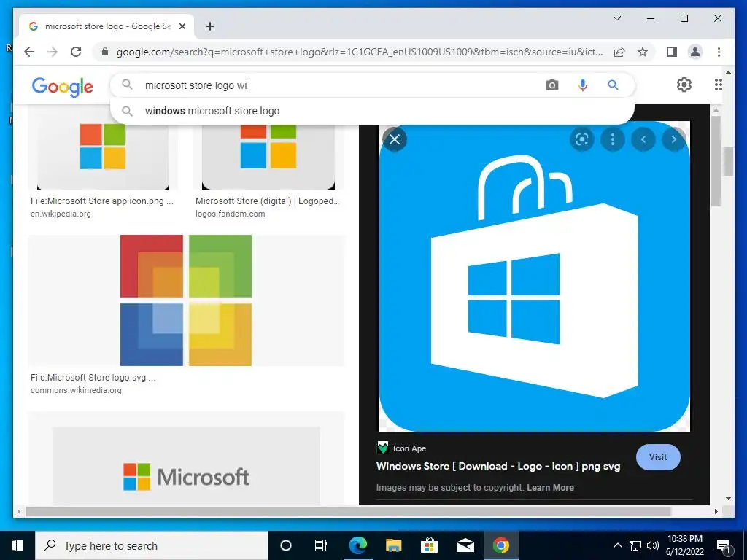Search by image with camera icon
Viewport: 747px width, 560px height.
pos(552,85)
